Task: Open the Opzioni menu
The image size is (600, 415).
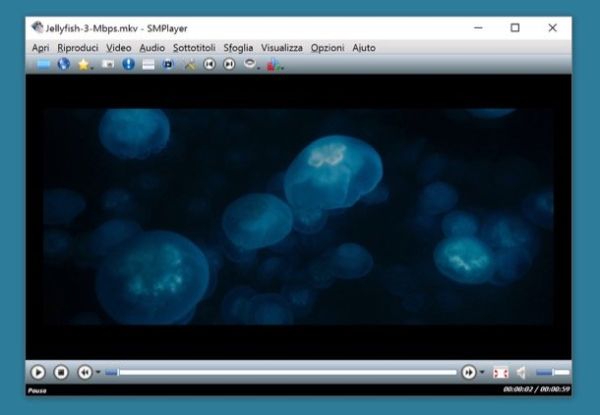Action: pos(327,47)
